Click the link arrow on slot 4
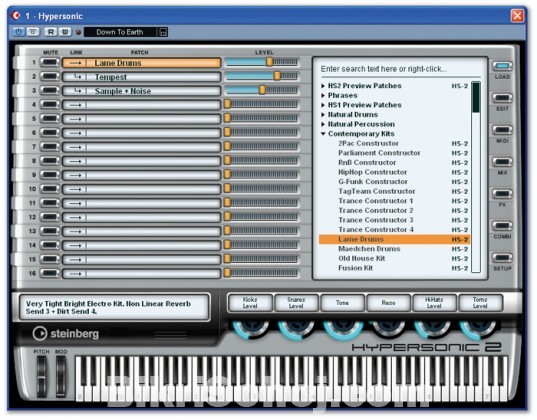 (75, 105)
